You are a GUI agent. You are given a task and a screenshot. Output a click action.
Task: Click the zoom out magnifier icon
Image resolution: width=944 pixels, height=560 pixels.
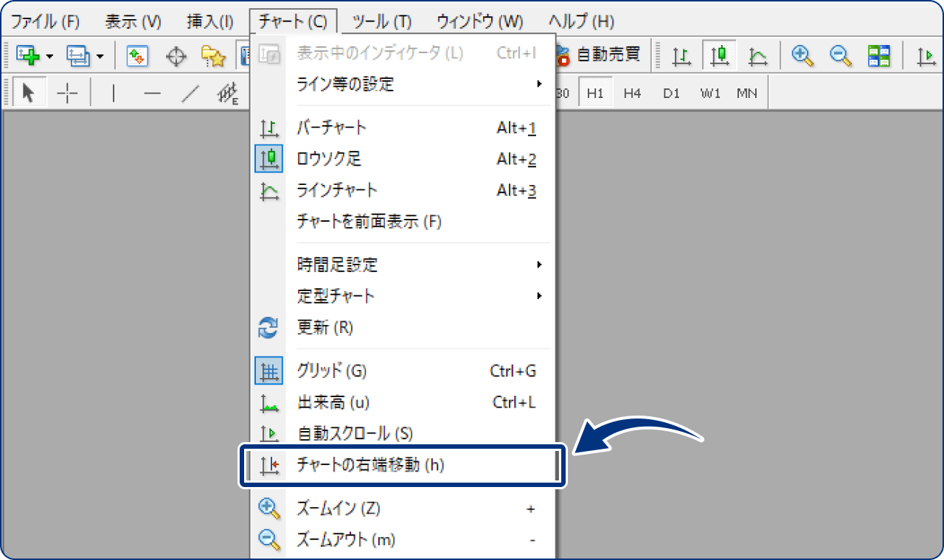[x=840, y=55]
